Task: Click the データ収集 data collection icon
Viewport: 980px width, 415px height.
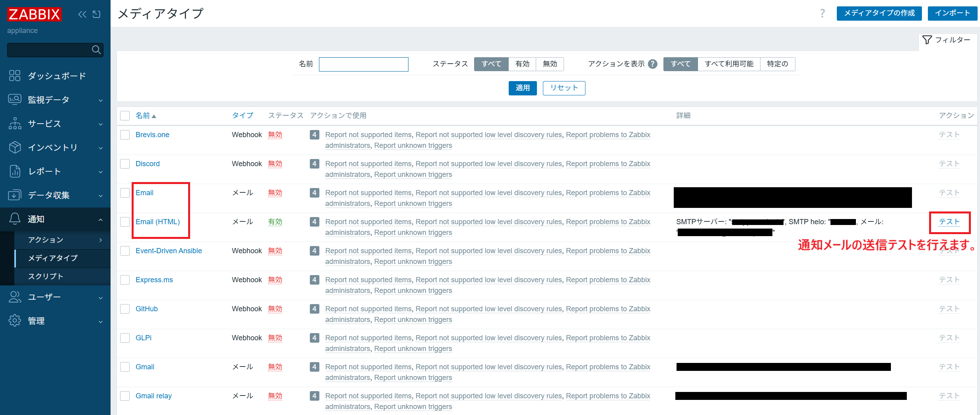Action: [15, 195]
